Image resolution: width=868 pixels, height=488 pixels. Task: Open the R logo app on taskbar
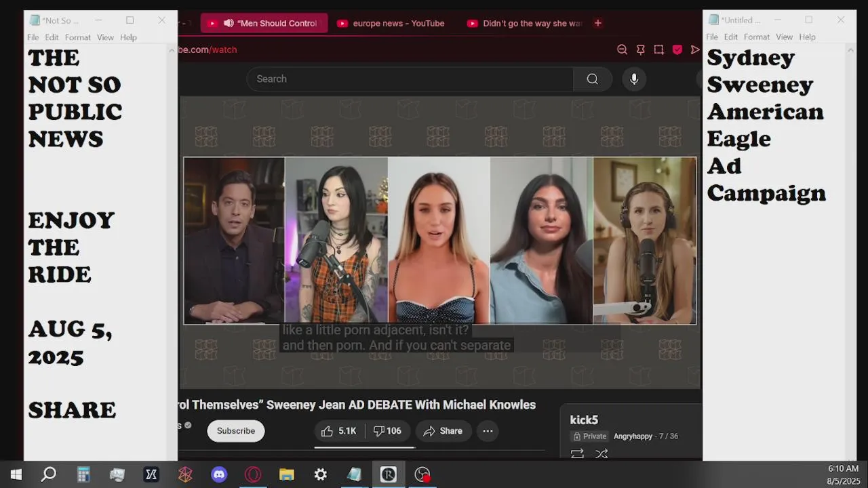point(389,474)
